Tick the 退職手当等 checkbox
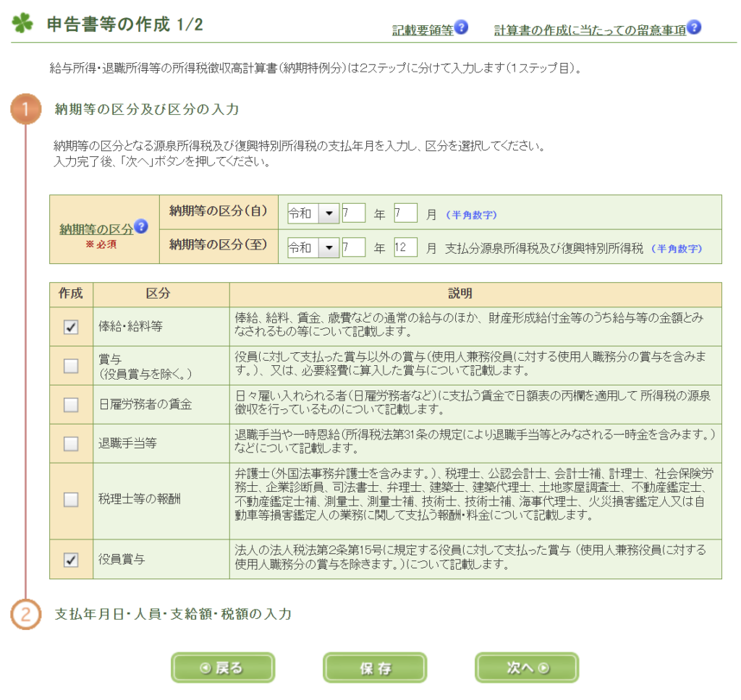This screenshot has width=741, height=700. 71,444
